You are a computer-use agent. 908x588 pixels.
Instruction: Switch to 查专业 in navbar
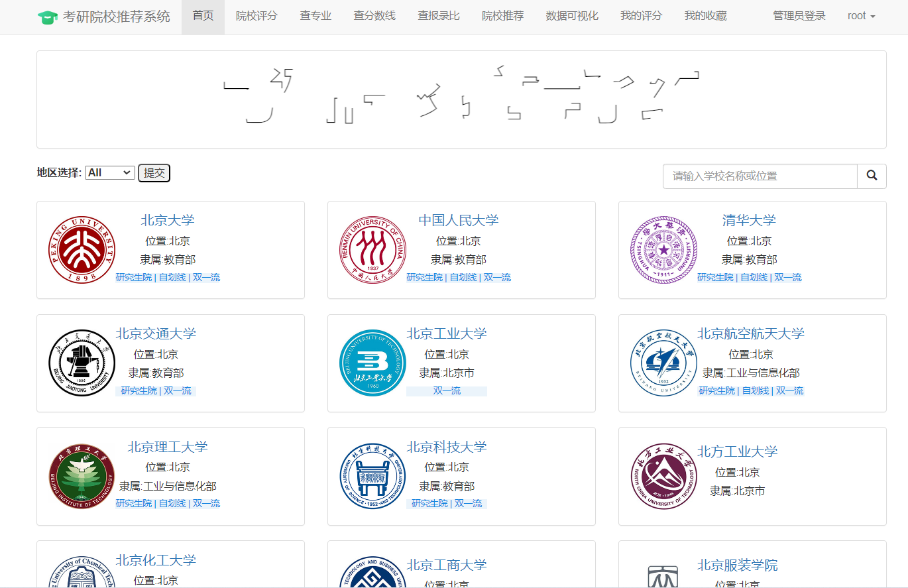[x=315, y=16]
